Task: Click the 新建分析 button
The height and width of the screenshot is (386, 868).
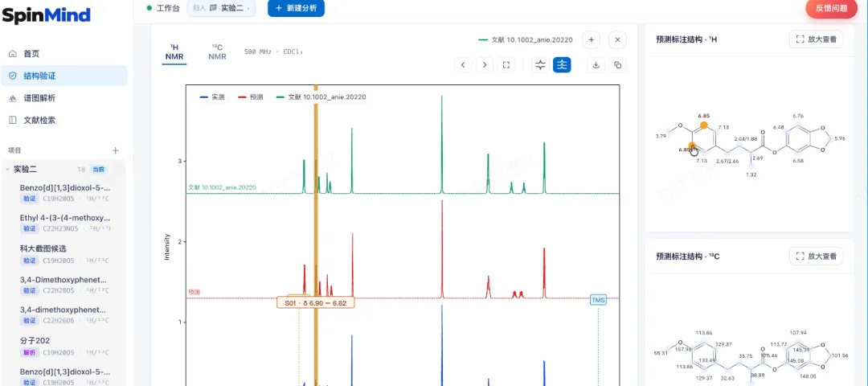Action: [x=296, y=8]
